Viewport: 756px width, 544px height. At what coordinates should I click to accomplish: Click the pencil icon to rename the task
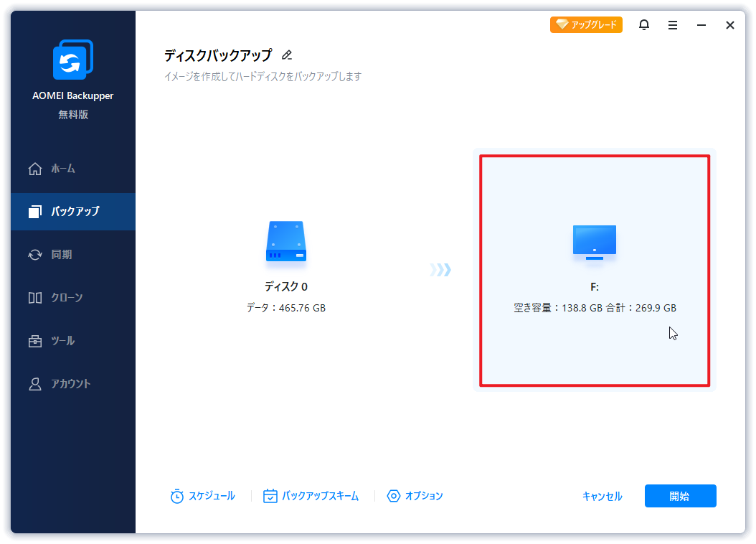(287, 55)
